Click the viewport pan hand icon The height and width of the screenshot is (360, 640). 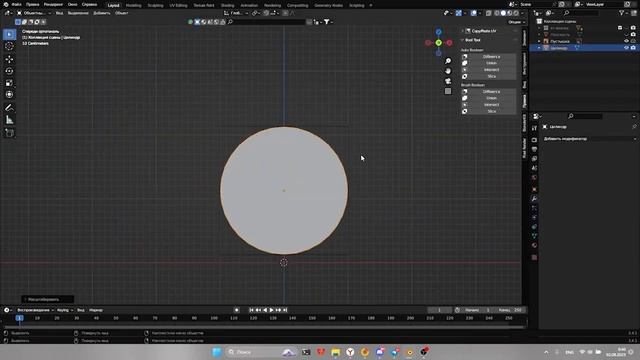pyautogui.click(x=448, y=71)
